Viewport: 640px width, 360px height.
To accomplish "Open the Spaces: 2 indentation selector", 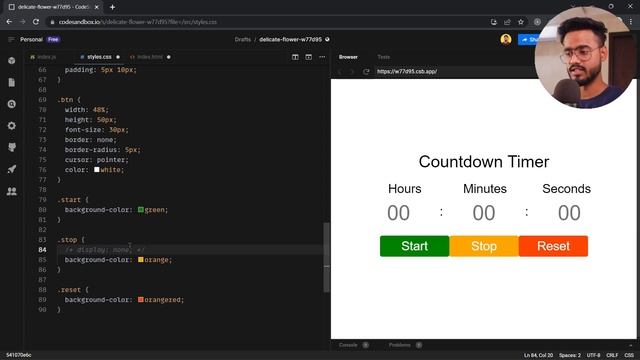I will (x=570, y=355).
